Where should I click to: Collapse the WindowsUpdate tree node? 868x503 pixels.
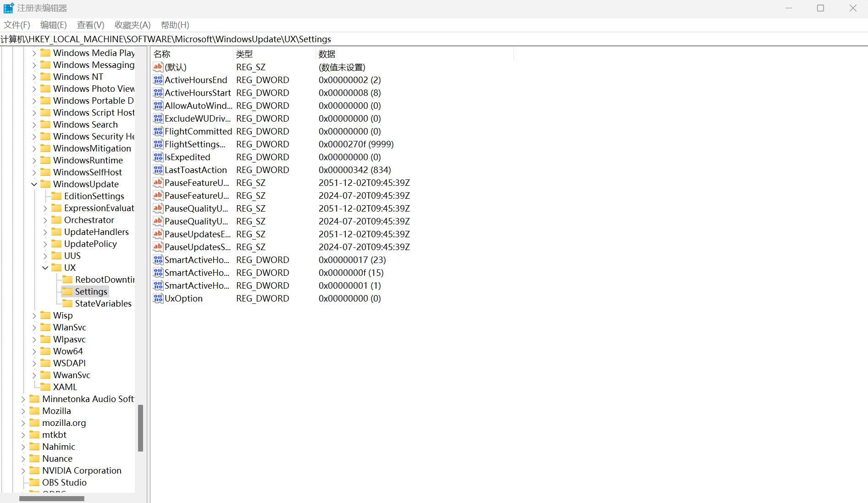click(x=34, y=184)
